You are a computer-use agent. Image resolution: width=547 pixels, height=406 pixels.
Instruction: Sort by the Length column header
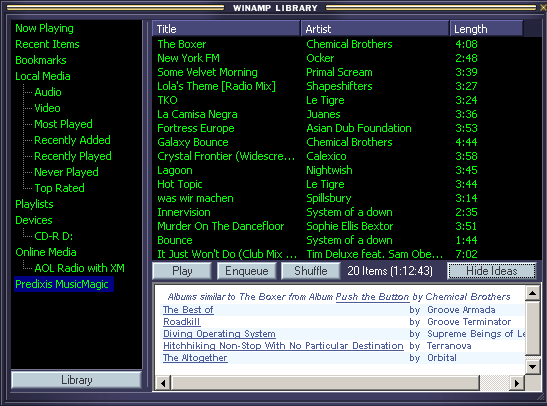[x=486, y=29]
